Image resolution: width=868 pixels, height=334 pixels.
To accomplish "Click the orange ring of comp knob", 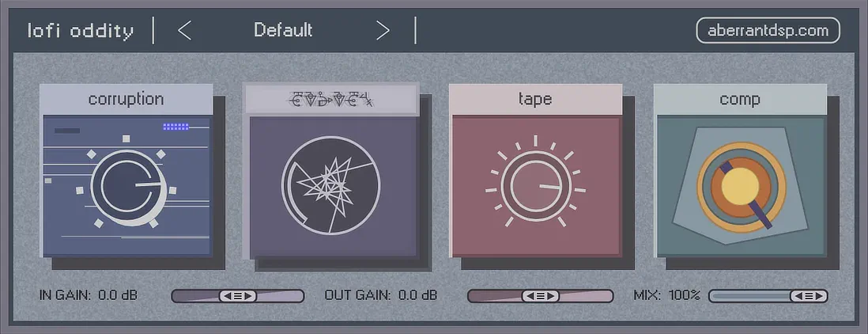I will click(x=741, y=187).
